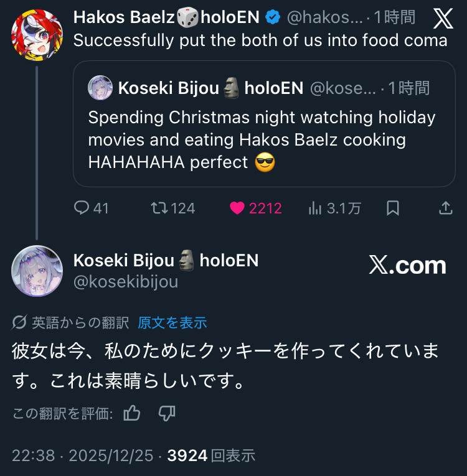Open Koseki Bijou's large profile avatar
The image size is (467, 476).
(37, 271)
